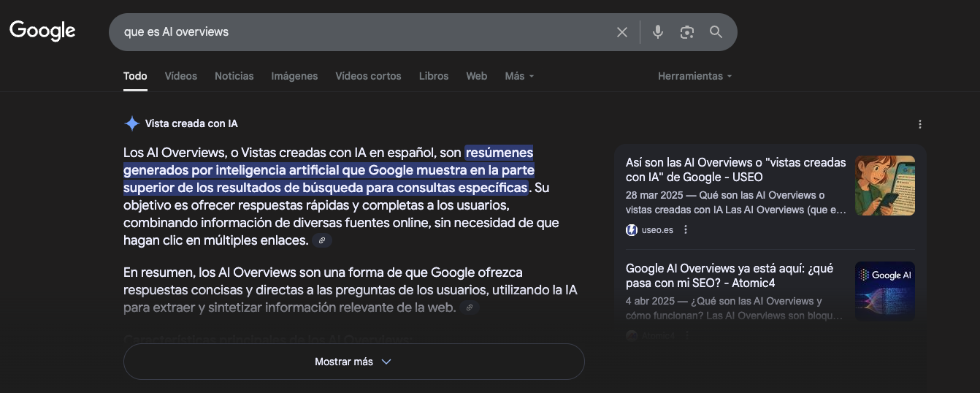This screenshot has height=393, width=980.
Task: Click the 'Vista creada con IA' label
Action: [x=191, y=123]
